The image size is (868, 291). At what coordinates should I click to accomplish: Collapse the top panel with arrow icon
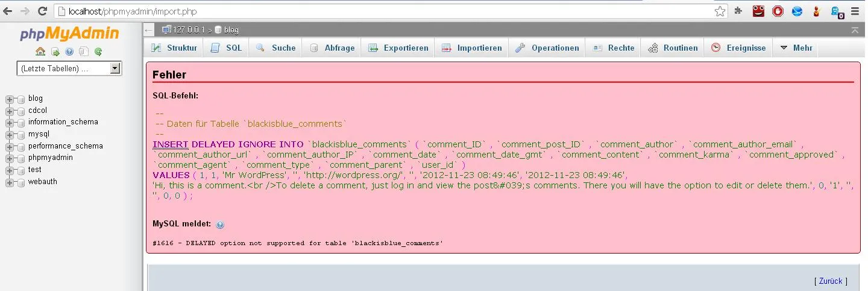coord(855,30)
